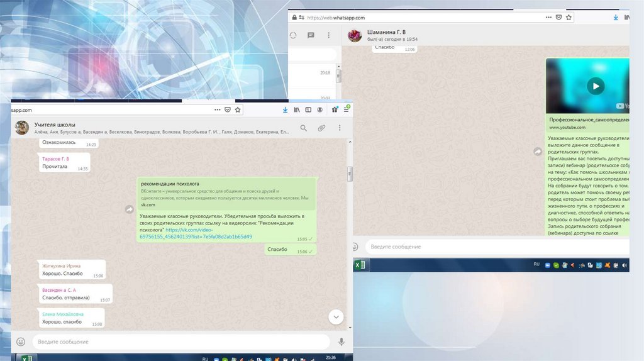Jump to latest messages with down chevron button

click(336, 316)
